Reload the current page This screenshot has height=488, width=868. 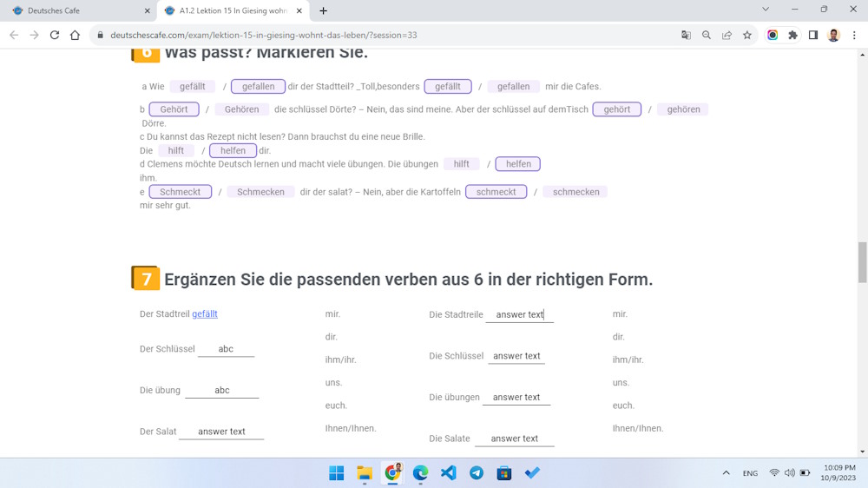coord(54,35)
